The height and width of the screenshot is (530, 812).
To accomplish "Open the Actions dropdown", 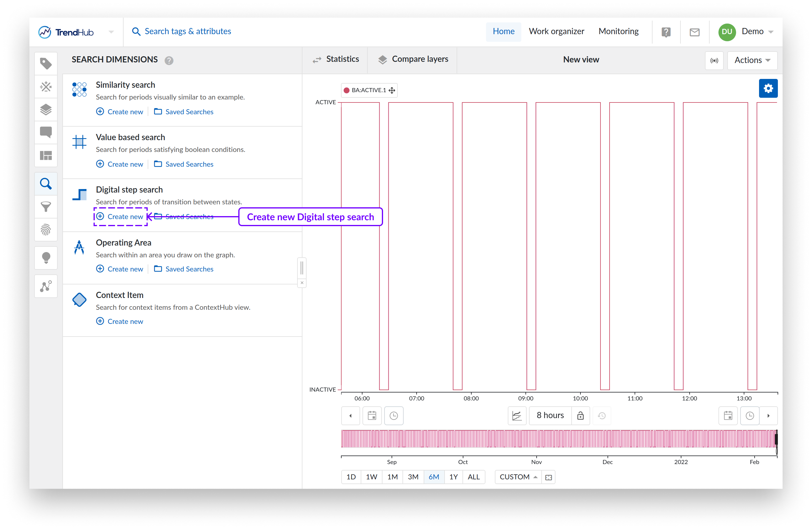I will tap(752, 60).
